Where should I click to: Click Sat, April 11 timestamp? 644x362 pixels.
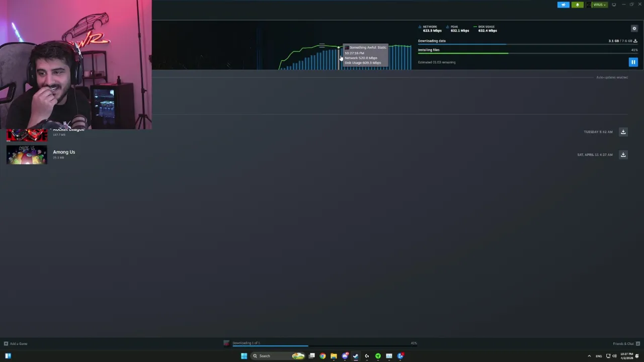click(x=595, y=154)
